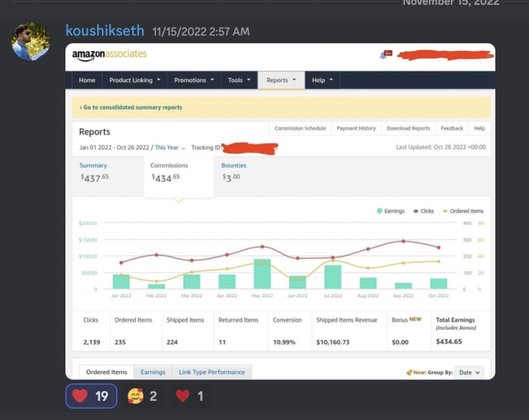Go to consolidated summary reports link
This screenshot has width=529, height=420.
tap(131, 107)
